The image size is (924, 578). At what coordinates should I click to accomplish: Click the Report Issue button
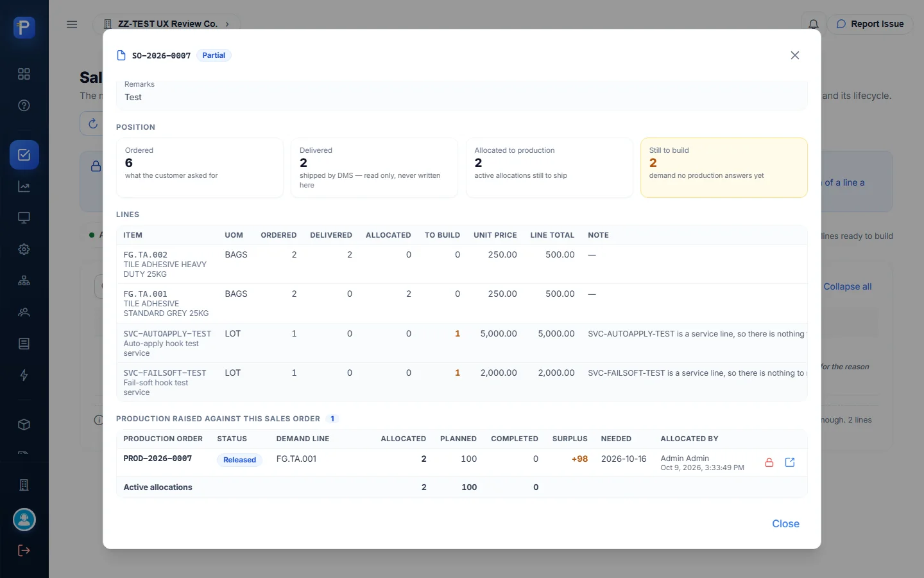tap(870, 24)
